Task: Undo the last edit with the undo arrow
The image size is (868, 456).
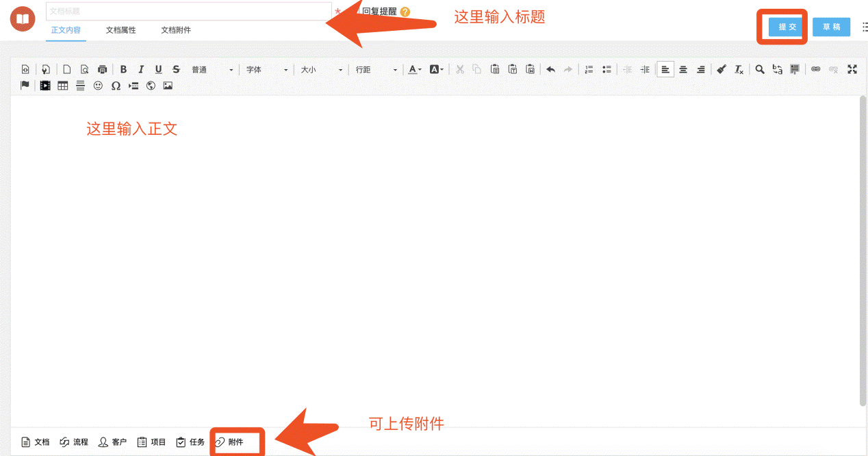Action: [550, 69]
